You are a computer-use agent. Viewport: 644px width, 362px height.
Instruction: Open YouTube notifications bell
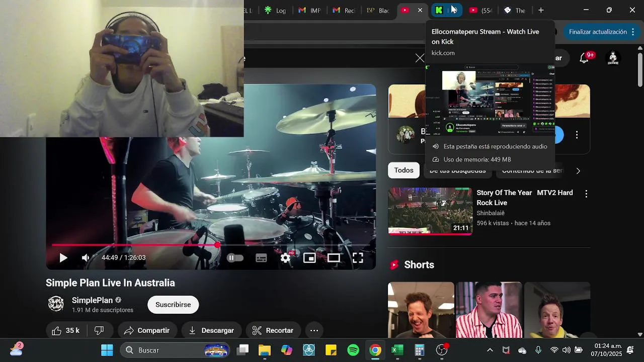click(584, 58)
